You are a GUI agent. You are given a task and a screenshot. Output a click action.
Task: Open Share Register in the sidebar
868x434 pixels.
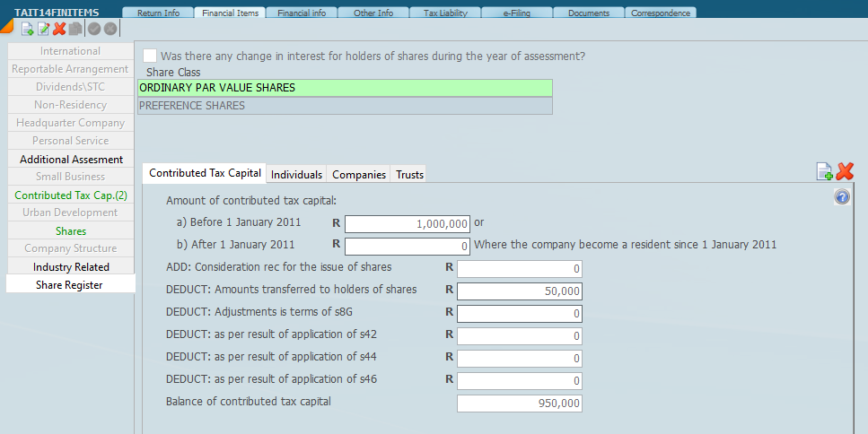point(69,284)
